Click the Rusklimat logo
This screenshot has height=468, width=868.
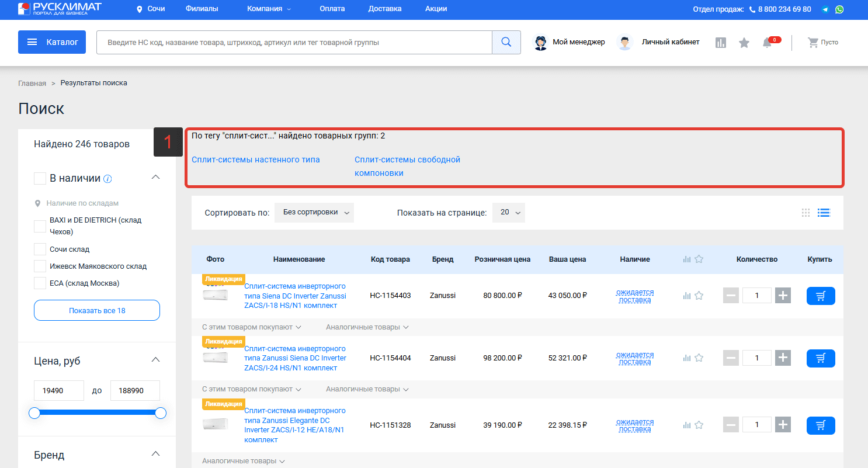pyautogui.click(x=60, y=9)
